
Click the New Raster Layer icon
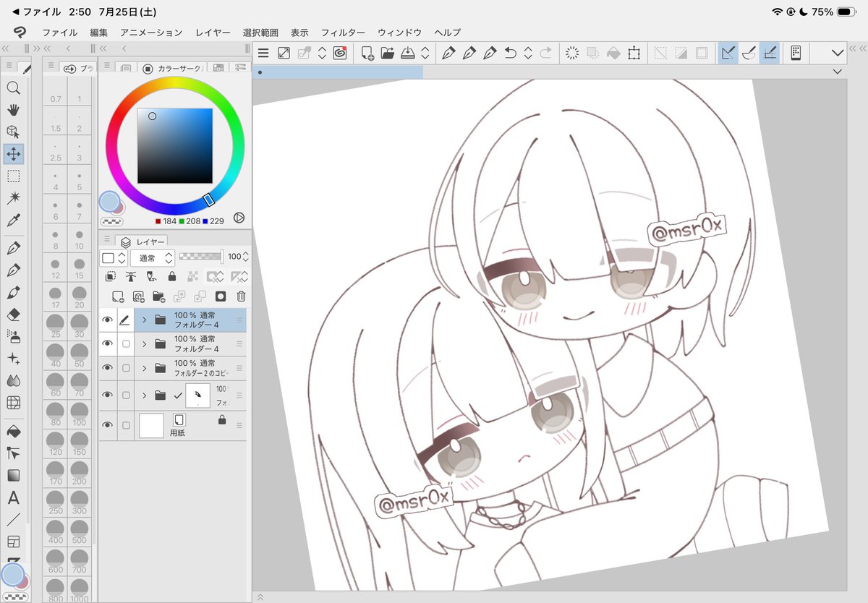click(118, 296)
